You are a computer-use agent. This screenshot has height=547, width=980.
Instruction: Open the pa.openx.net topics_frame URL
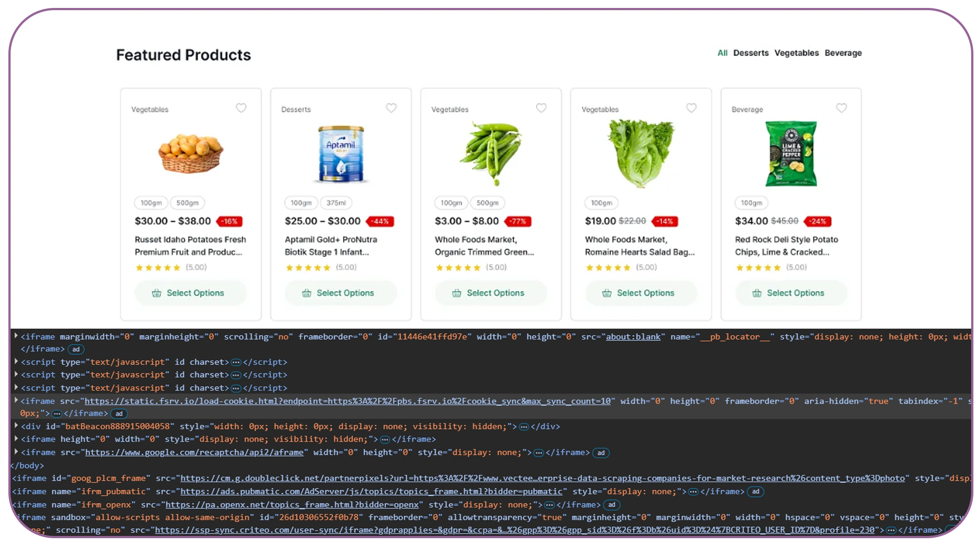pos(292,505)
